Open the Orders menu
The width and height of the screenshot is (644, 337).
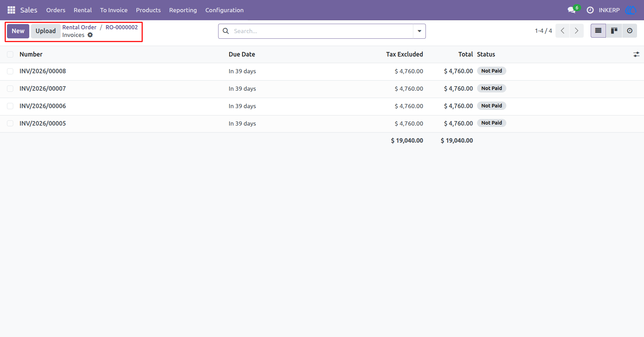coord(56,10)
